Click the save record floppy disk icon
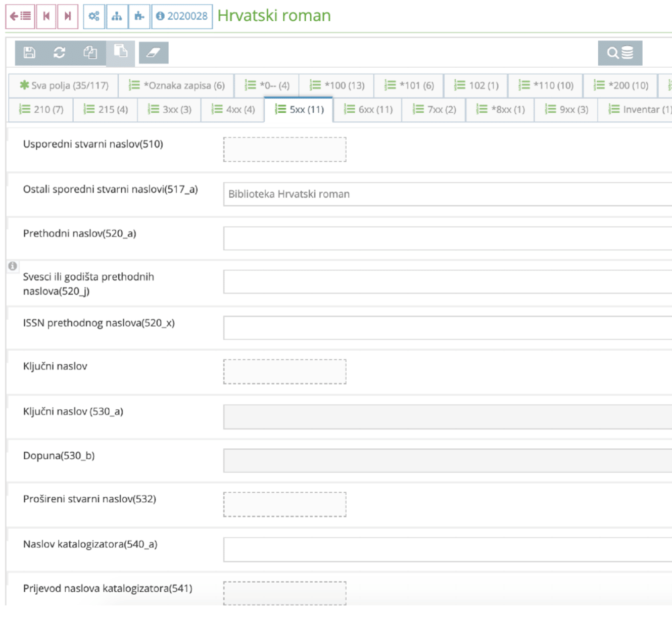Viewport: 672px width, 617px height. pyautogui.click(x=29, y=52)
